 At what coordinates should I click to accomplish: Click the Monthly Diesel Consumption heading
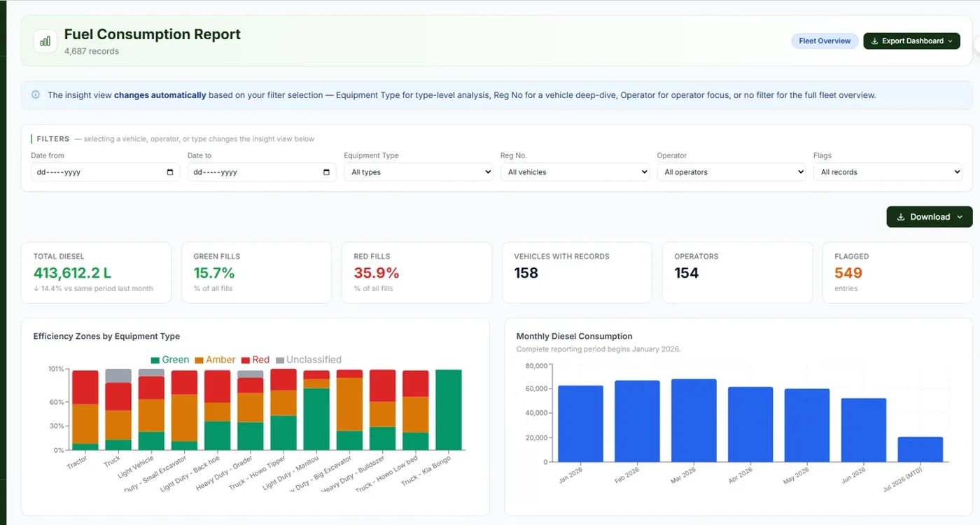[574, 337]
